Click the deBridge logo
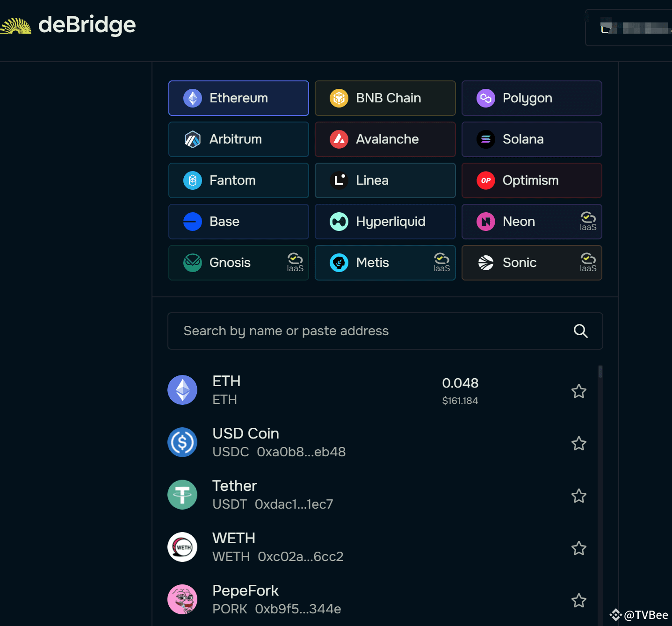The image size is (672, 626). point(68,25)
